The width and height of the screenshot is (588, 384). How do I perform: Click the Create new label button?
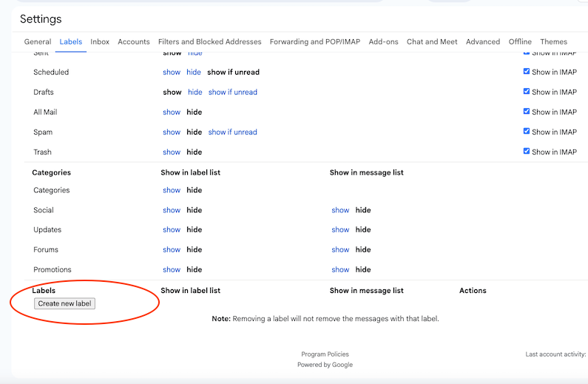[x=65, y=303]
